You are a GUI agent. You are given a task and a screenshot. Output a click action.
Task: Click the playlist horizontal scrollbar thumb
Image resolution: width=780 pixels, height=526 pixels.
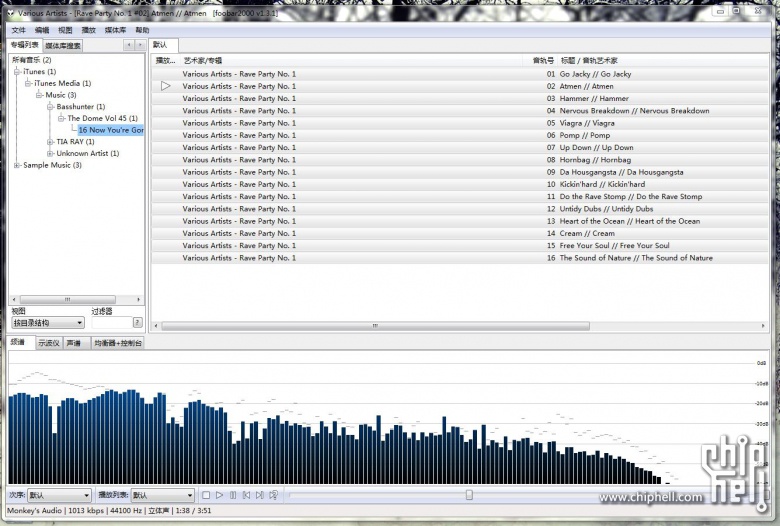376,326
